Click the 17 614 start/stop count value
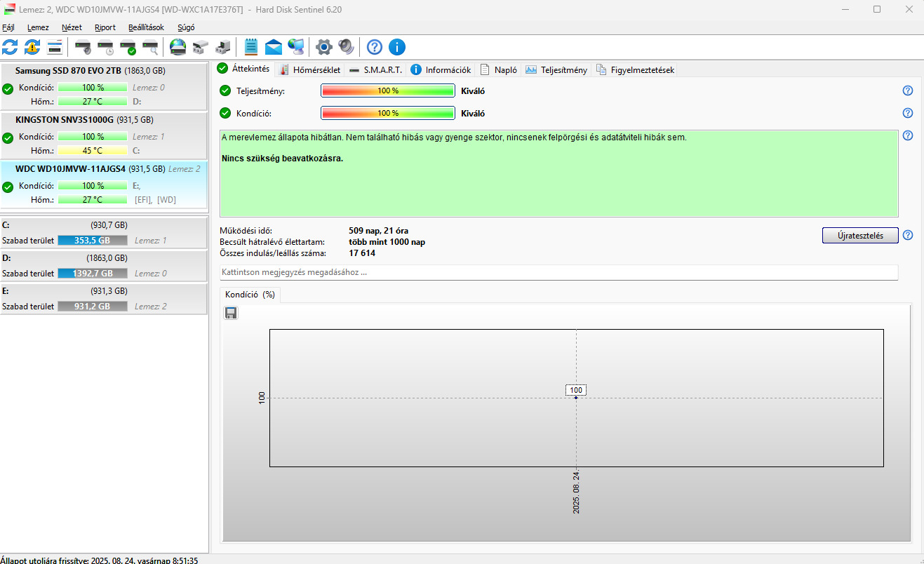 tap(362, 253)
